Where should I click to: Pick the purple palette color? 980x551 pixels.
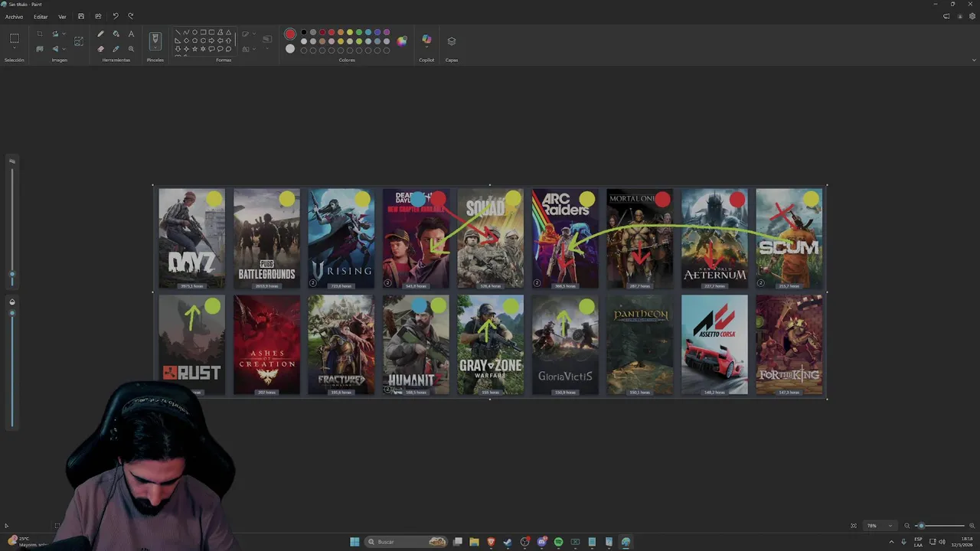click(387, 32)
